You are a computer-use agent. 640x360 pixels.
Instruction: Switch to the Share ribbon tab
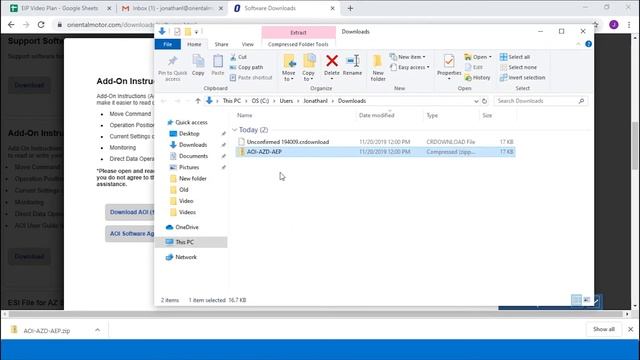tap(222, 44)
